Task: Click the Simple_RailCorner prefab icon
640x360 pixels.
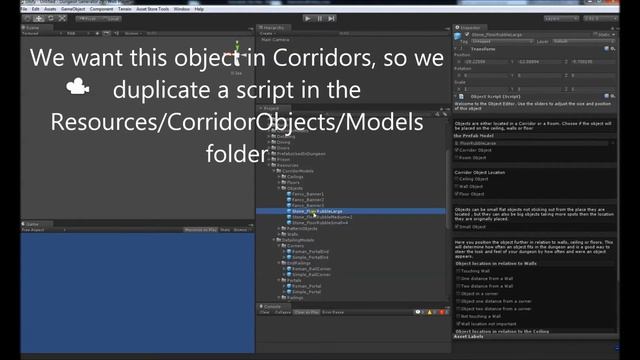Action: tap(289, 275)
